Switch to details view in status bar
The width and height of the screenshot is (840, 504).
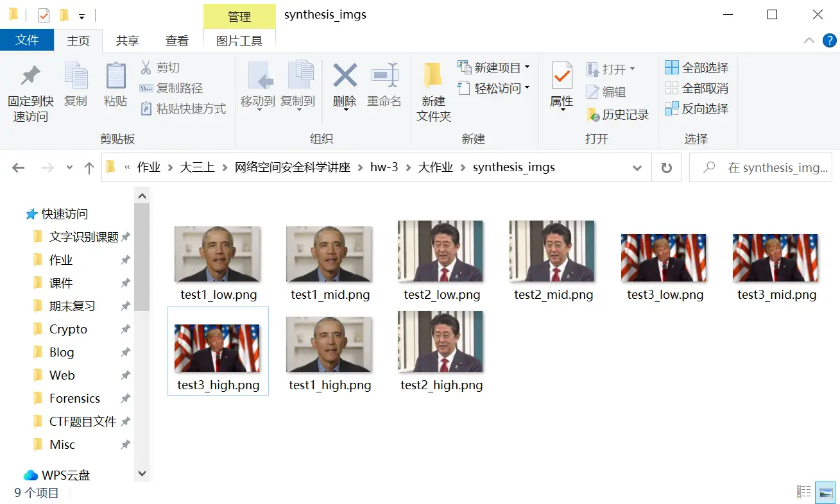804,492
